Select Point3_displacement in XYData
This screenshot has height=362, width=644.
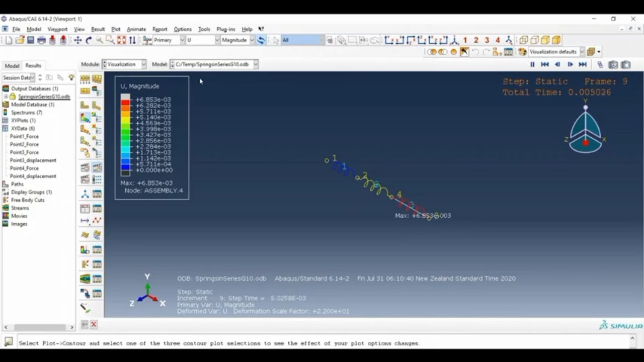pyautogui.click(x=33, y=160)
